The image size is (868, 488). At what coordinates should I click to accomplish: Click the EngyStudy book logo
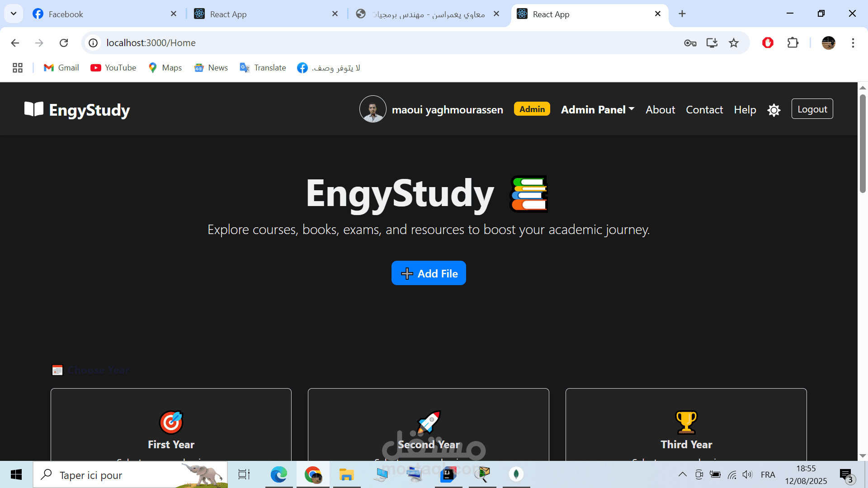click(34, 109)
